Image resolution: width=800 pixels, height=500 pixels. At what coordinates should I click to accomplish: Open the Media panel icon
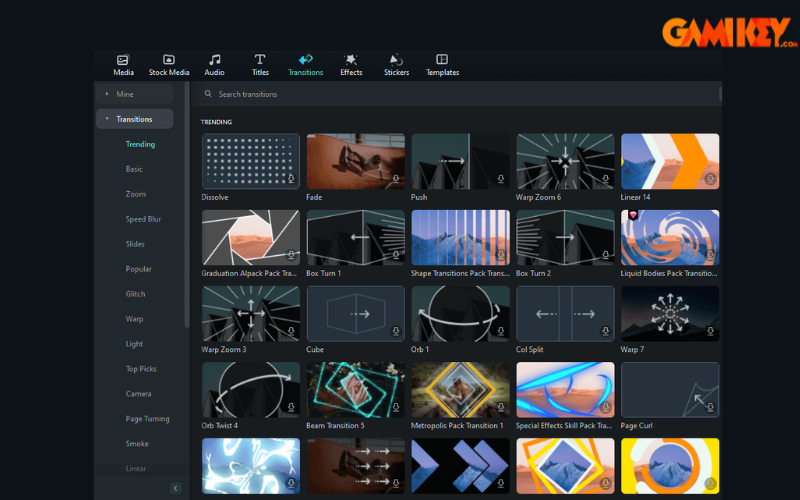(x=123, y=60)
